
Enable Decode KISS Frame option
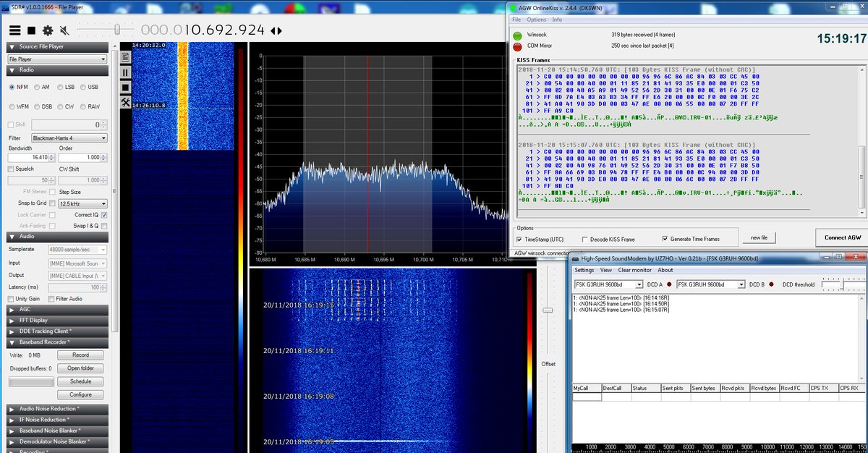[x=584, y=239]
